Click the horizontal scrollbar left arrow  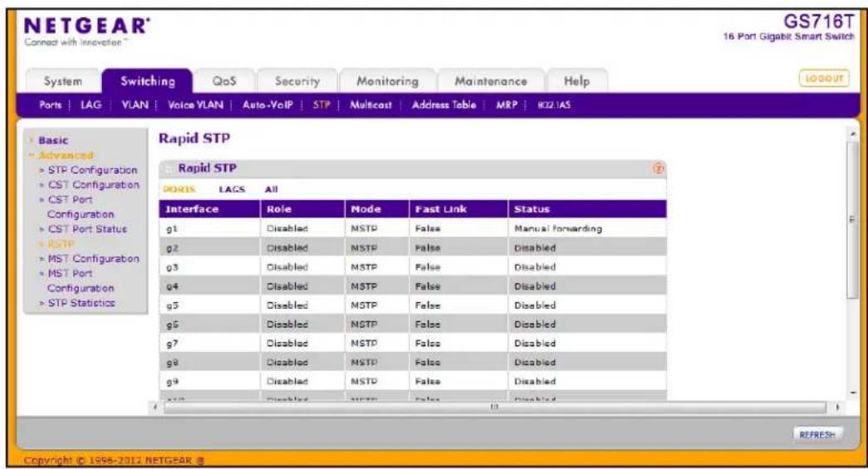(x=155, y=407)
